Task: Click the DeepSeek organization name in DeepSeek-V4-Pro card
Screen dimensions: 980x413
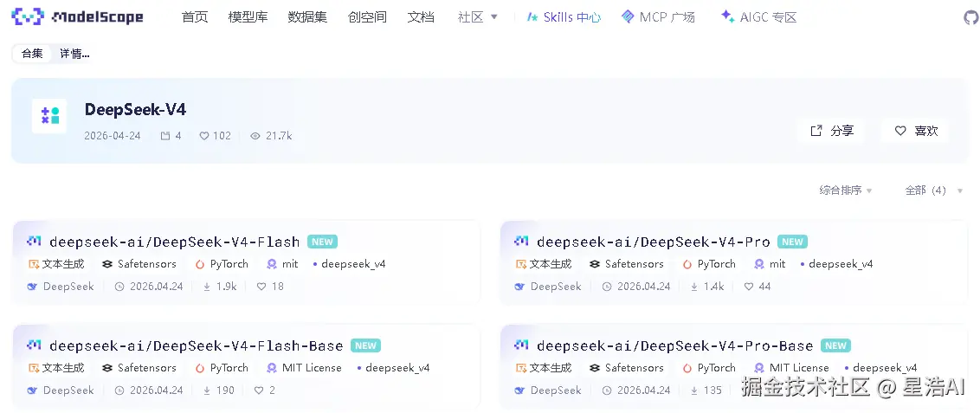Action: pos(556,287)
